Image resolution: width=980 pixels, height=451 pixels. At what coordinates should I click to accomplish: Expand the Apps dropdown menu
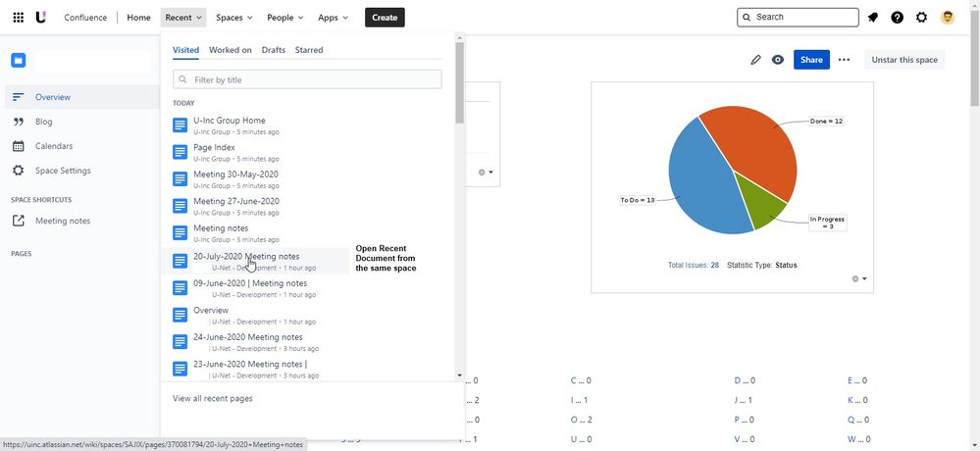coord(333,18)
